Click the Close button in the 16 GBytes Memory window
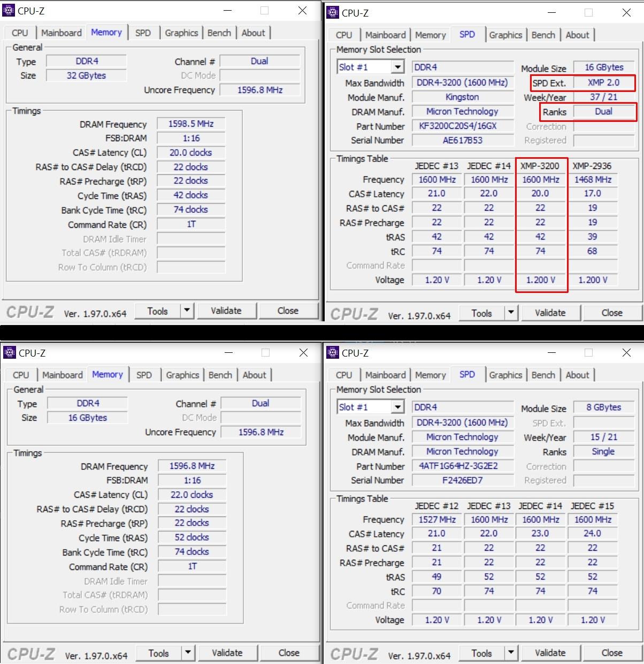The width and height of the screenshot is (644, 664). tap(289, 653)
